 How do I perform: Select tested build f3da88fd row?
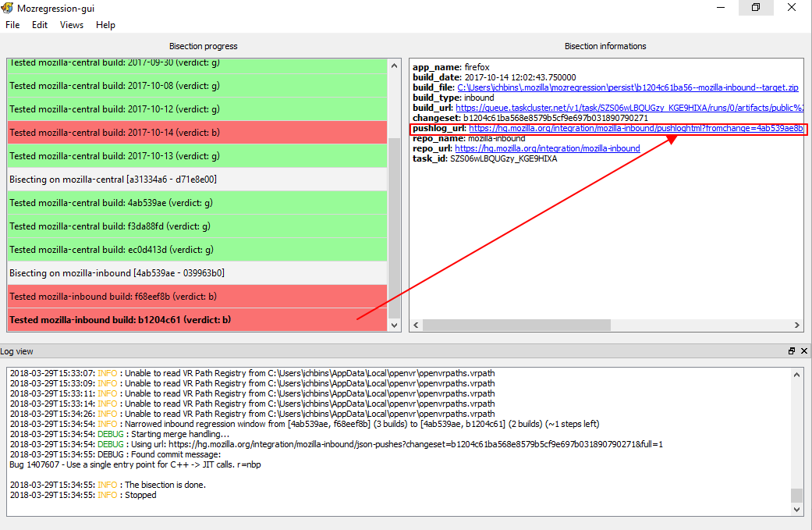point(197,226)
